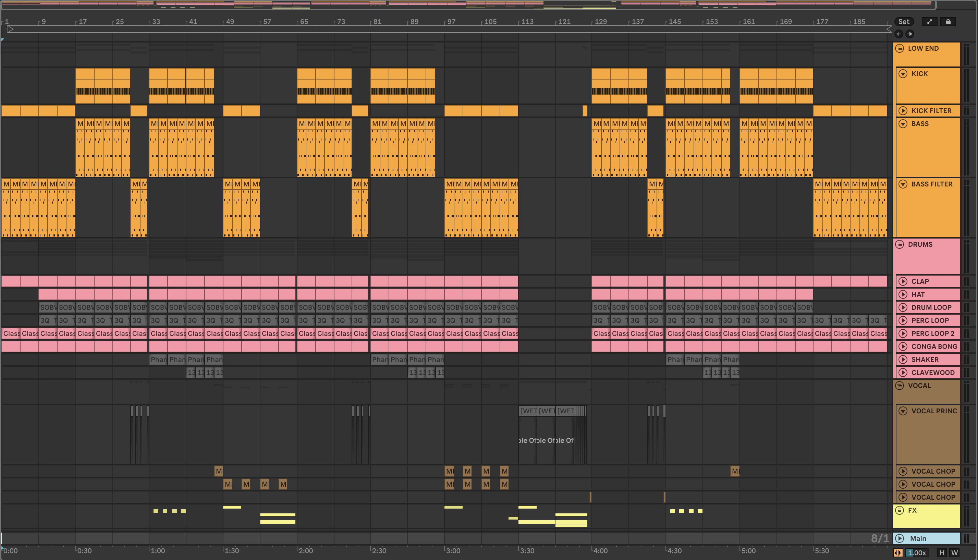Click the 4:30 mark on time ruler

click(674, 550)
